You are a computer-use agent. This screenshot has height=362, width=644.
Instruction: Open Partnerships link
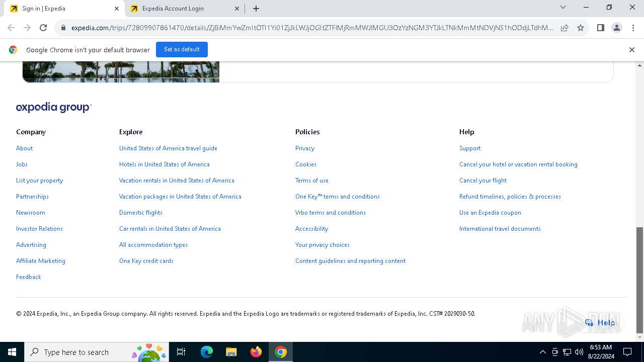click(x=32, y=197)
